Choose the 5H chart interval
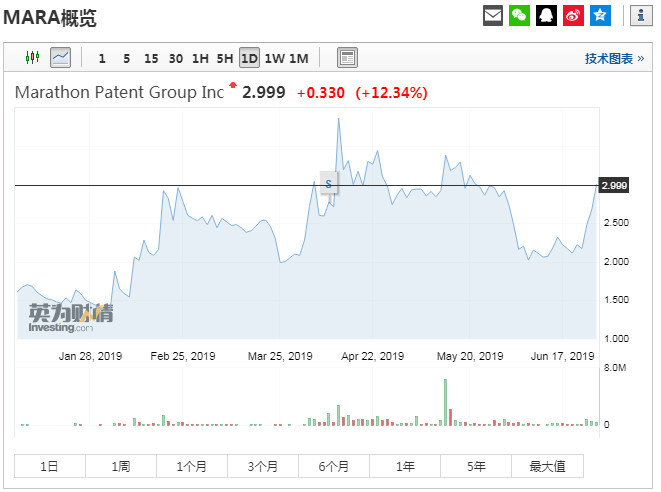Image resolution: width=661 pixels, height=492 pixels. (225, 58)
